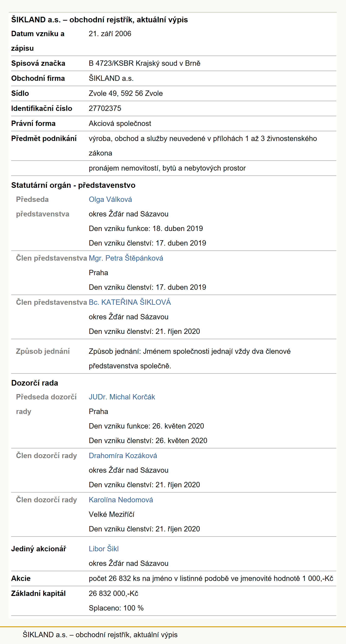Open Libor Šikl shareholder link

tap(104, 549)
